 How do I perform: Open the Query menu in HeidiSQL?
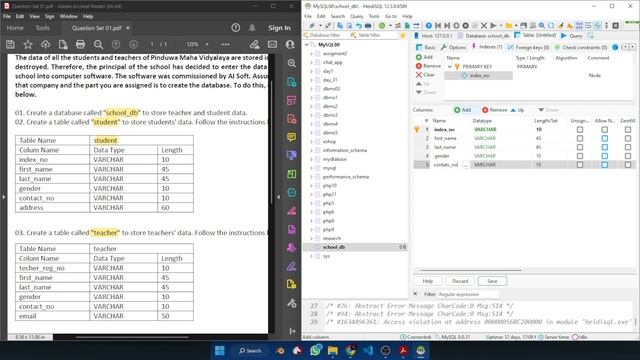click(x=356, y=16)
